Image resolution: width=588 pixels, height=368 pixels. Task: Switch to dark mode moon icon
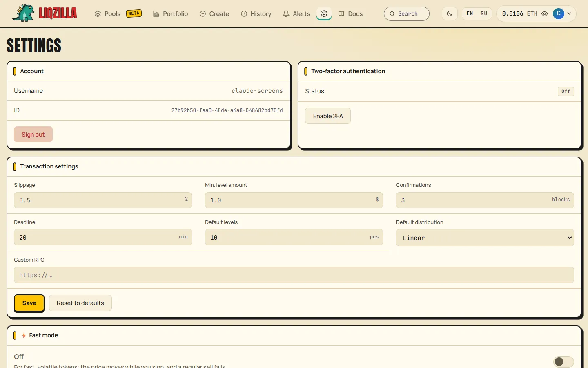pyautogui.click(x=450, y=13)
